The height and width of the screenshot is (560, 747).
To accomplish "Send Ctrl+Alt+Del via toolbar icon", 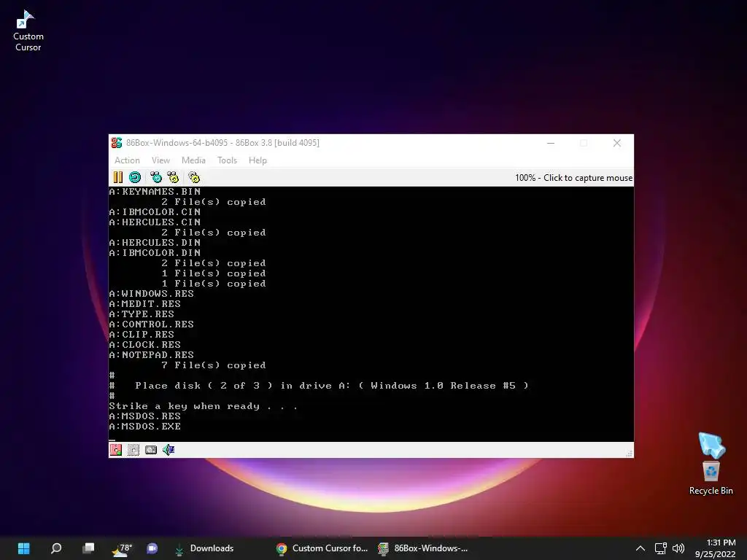I will pos(156,178).
